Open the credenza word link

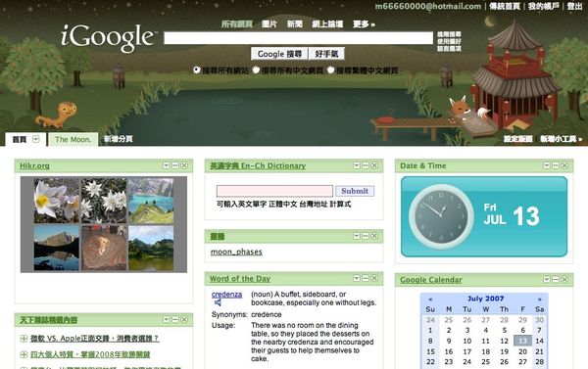(226, 295)
